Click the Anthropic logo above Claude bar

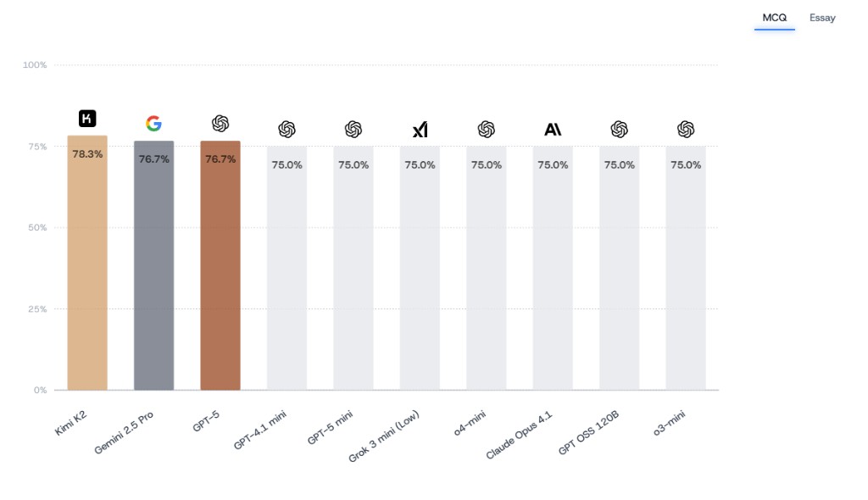pos(553,130)
